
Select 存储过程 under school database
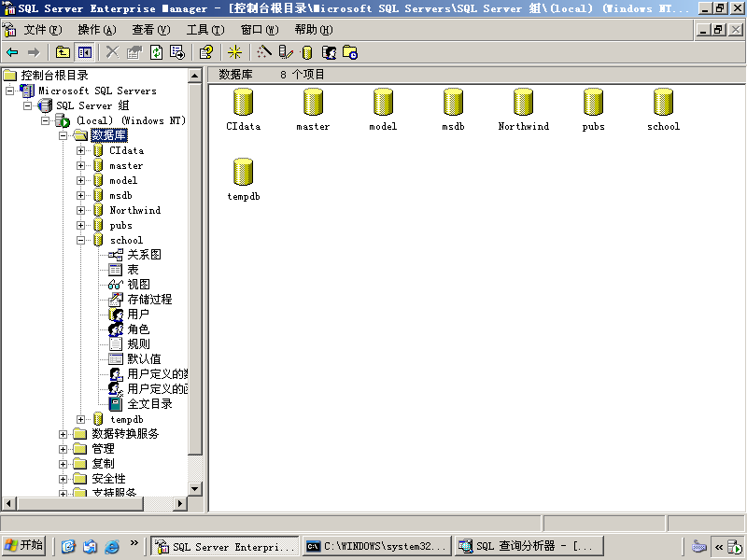[x=149, y=300]
